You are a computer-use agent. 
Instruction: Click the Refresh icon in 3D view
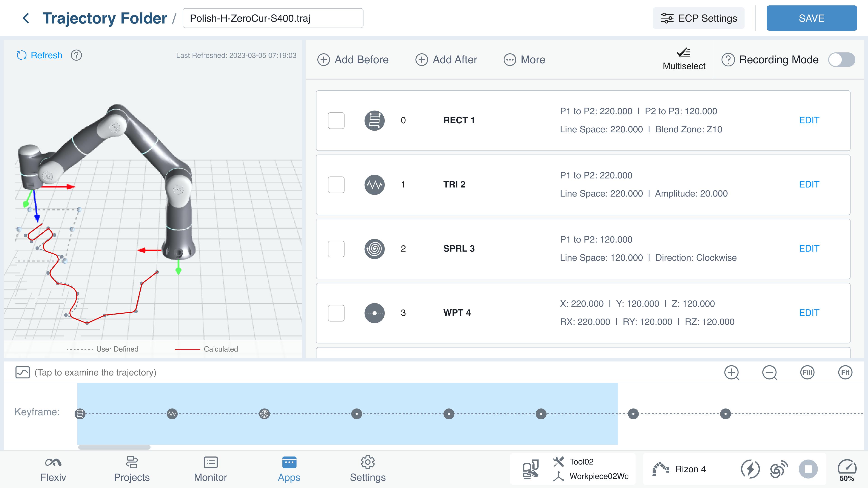coord(21,55)
